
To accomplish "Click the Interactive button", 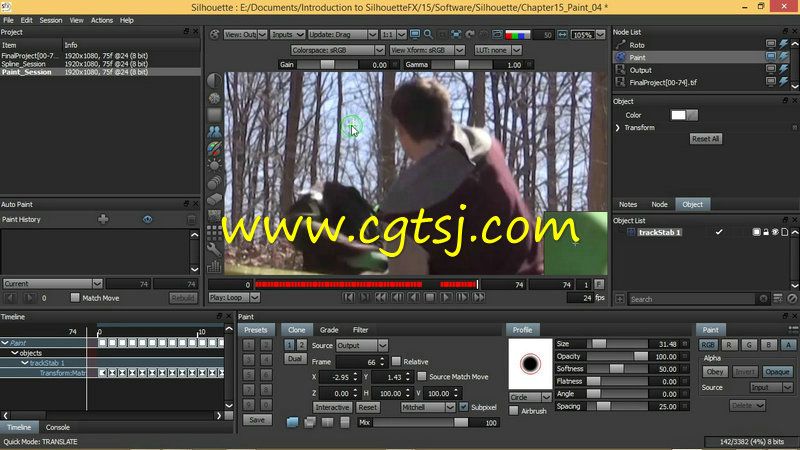I will coord(332,407).
